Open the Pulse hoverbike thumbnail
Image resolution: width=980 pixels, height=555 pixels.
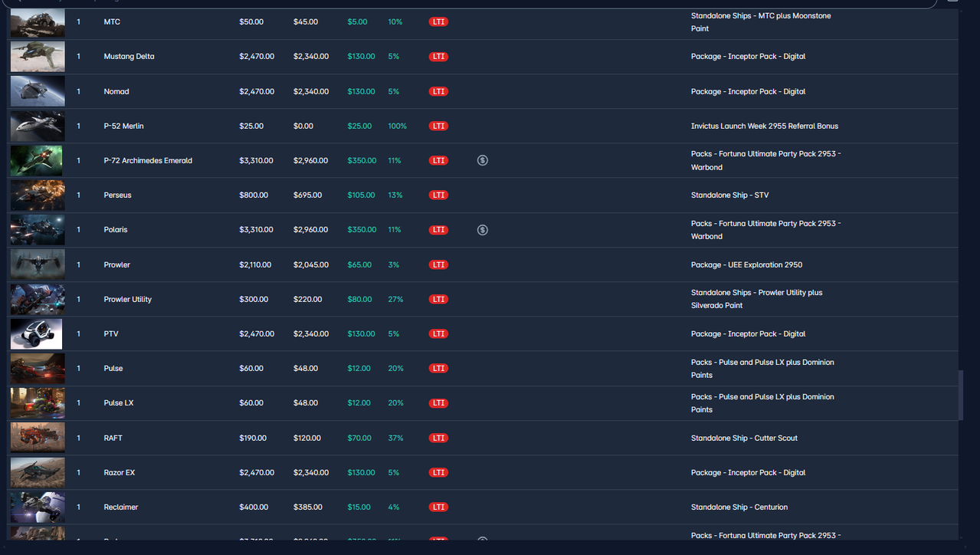pos(38,369)
